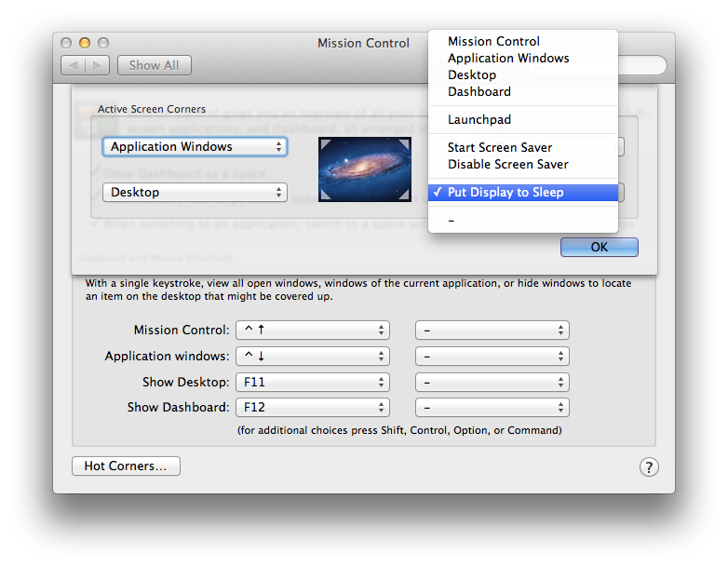Go forward with the right arrow button

[97, 65]
